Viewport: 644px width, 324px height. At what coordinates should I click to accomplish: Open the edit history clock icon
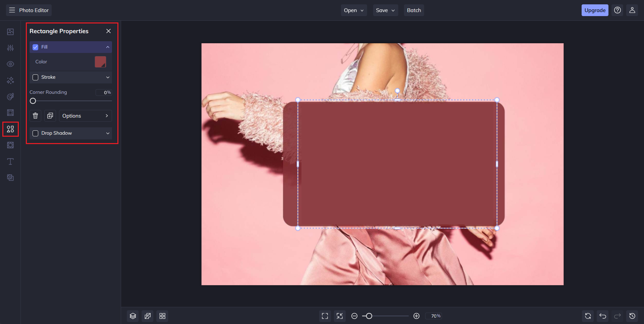point(633,316)
